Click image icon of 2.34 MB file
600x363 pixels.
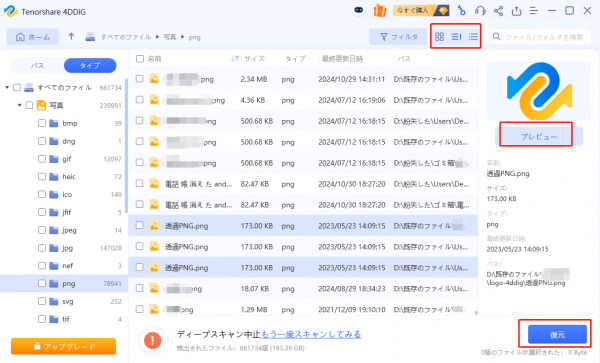pyautogui.click(x=154, y=79)
